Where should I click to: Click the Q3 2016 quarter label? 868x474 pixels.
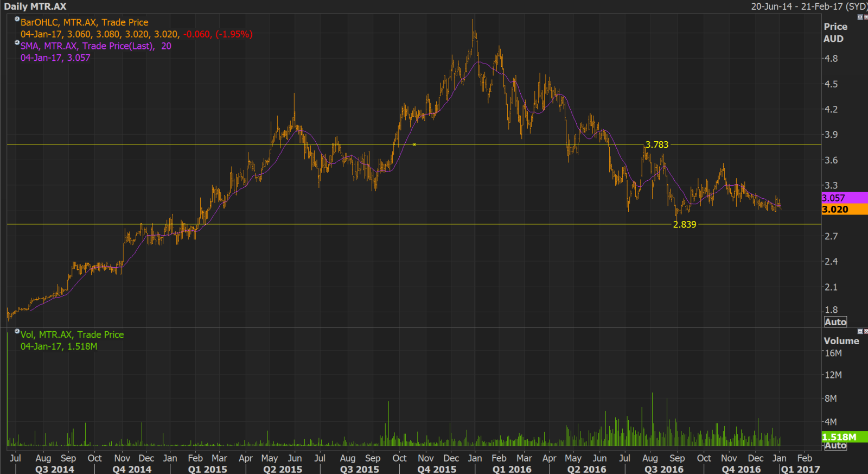pos(663,469)
